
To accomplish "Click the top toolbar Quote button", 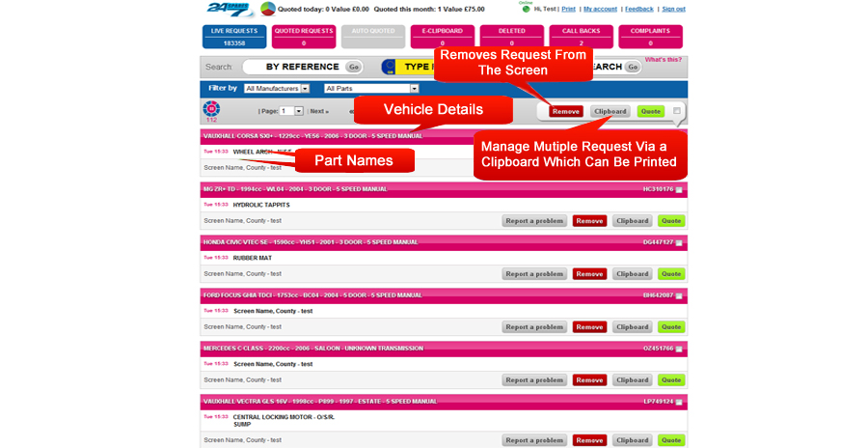I will (x=650, y=111).
